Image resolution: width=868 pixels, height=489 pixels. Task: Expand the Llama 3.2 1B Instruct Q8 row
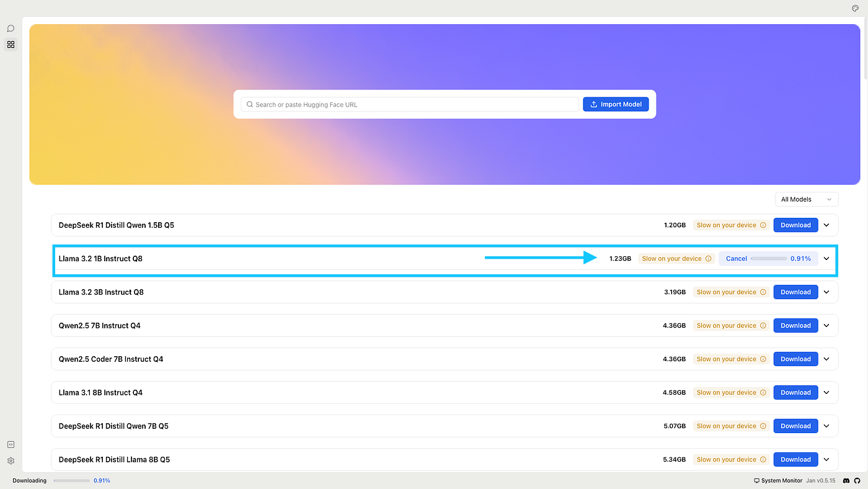tap(826, 259)
